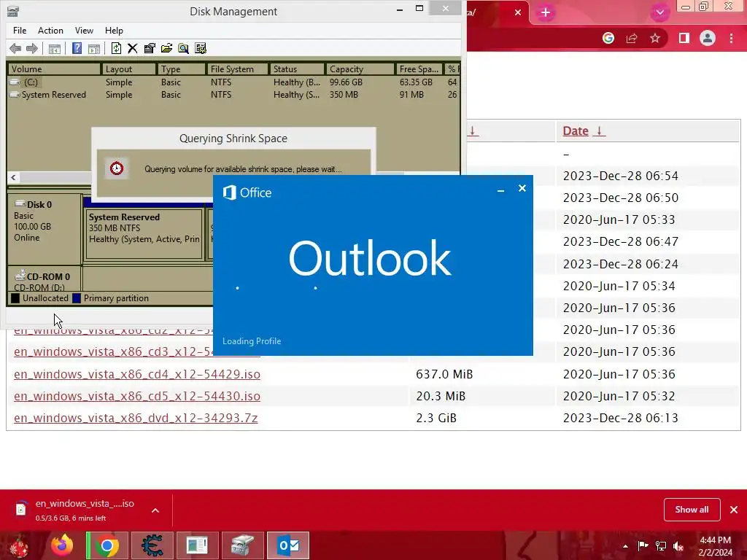Open the View menu in Disk Management
The width and height of the screenshot is (747, 560).
pyautogui.click(x=84, y=31)
